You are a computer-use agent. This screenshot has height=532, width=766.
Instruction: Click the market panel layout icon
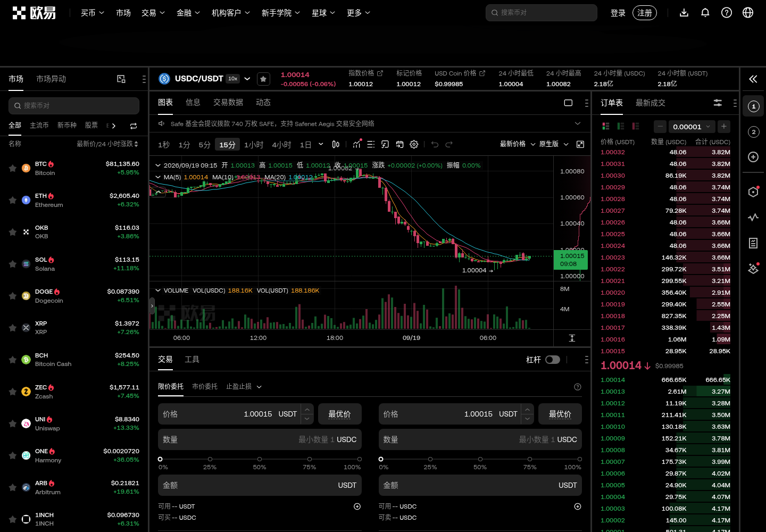coord(121,79)
